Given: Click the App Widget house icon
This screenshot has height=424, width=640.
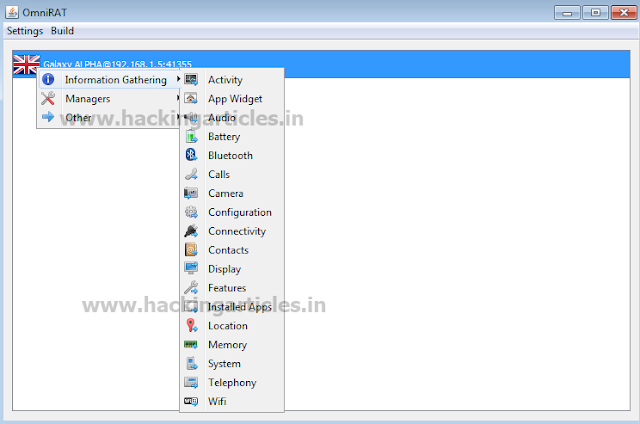Looking at the screenshot, I should coord(191,98).
